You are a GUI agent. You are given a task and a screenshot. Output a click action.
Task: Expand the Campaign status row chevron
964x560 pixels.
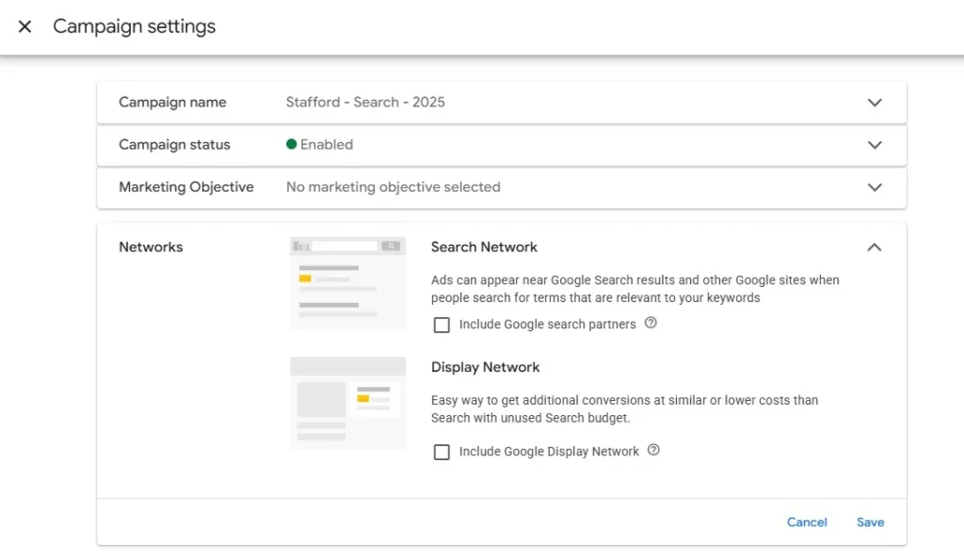tap(875, 145)
